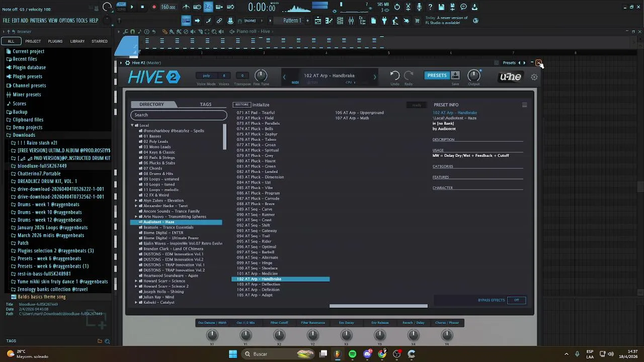Click the Record button
Viewport: 644px width, 362px height.
point(154,7)
